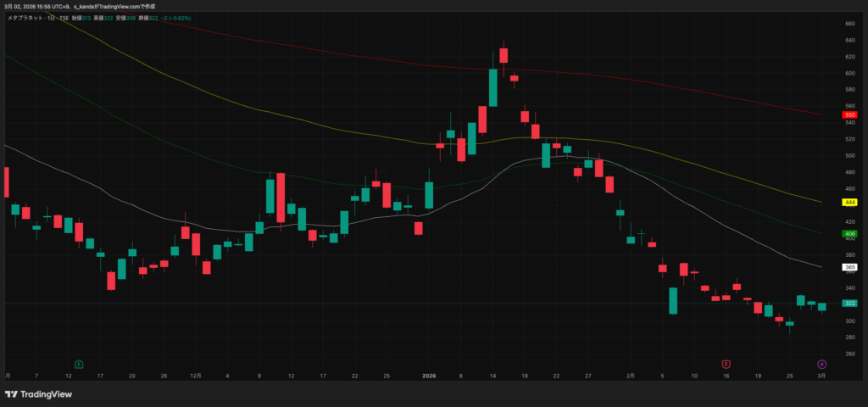Click the purple lightning event marker
The width and height of the screenshot is (868, 407).
(x=821, y=364)
